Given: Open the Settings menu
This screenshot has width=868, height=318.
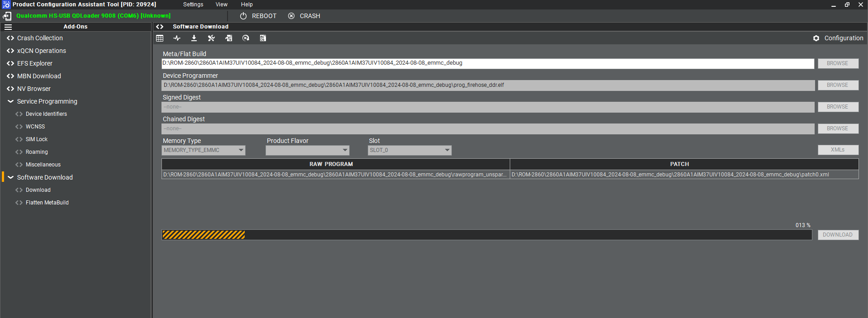Looking at the screenshot, I should point(193,5).
